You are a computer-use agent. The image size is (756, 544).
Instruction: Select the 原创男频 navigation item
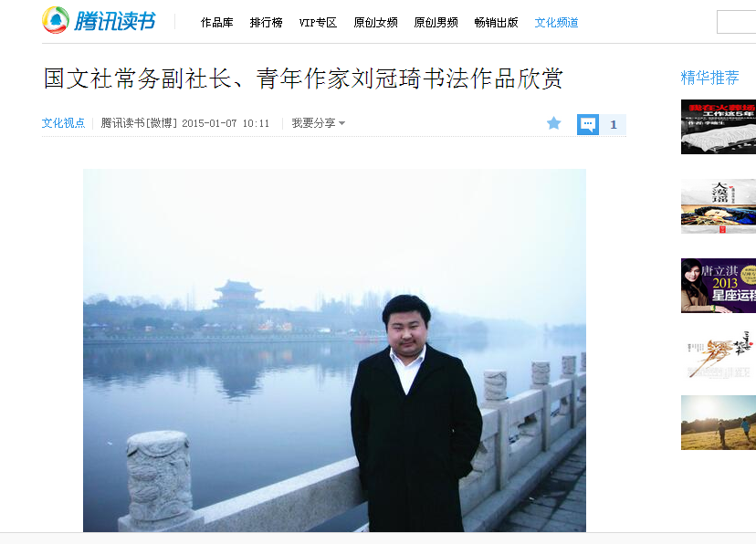[x=436, y=23]
